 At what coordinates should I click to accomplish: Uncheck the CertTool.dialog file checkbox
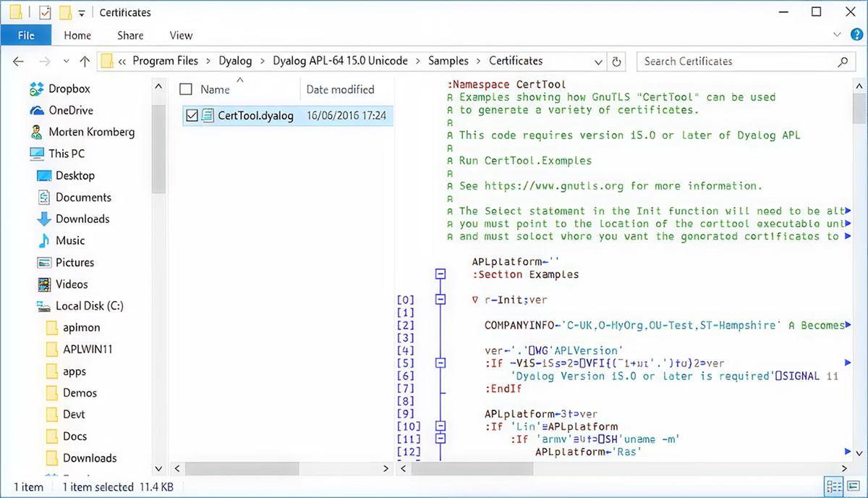pos(192,115)
